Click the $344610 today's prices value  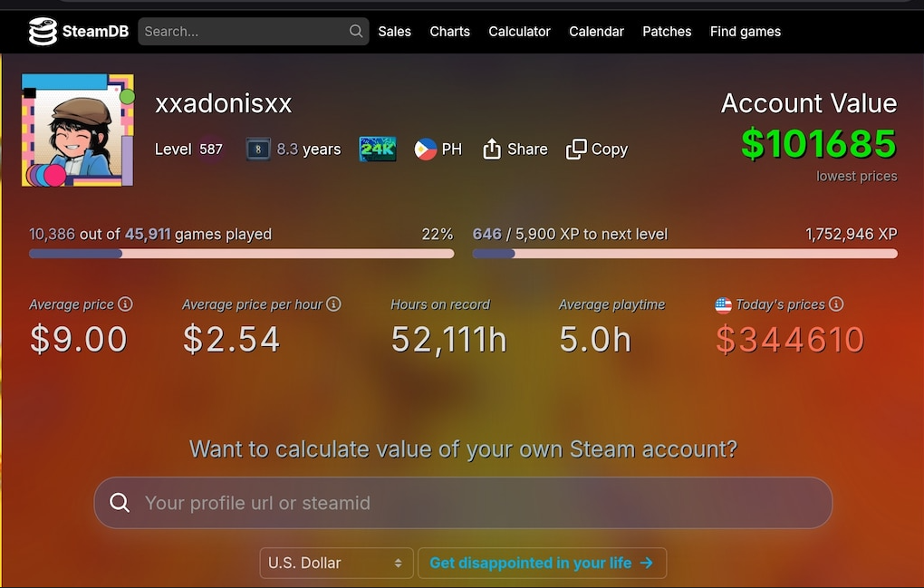coord(790,340)
